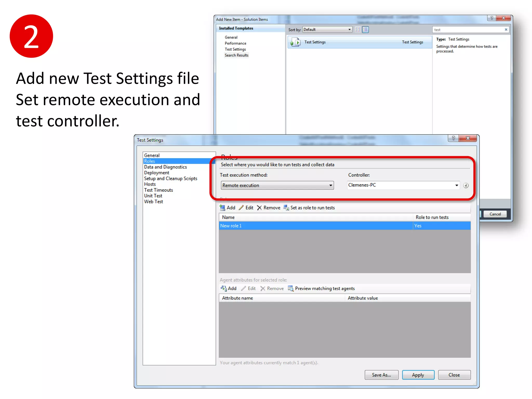This screenshot has width=532, height=399.
Task: Close the Add New Item window with X
Action: point(504,18)
